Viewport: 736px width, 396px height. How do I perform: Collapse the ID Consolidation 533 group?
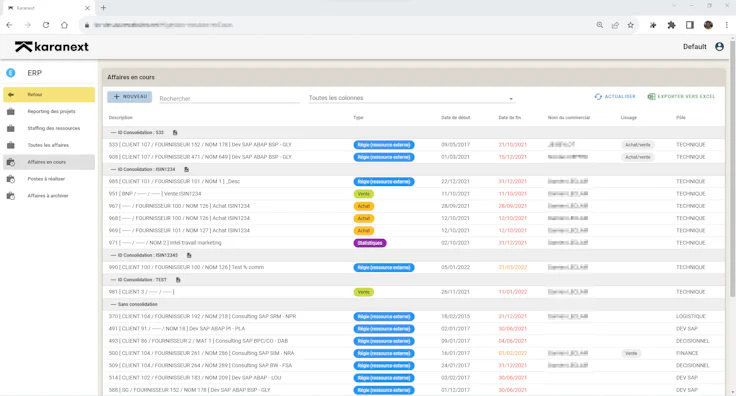coord(113,133)
